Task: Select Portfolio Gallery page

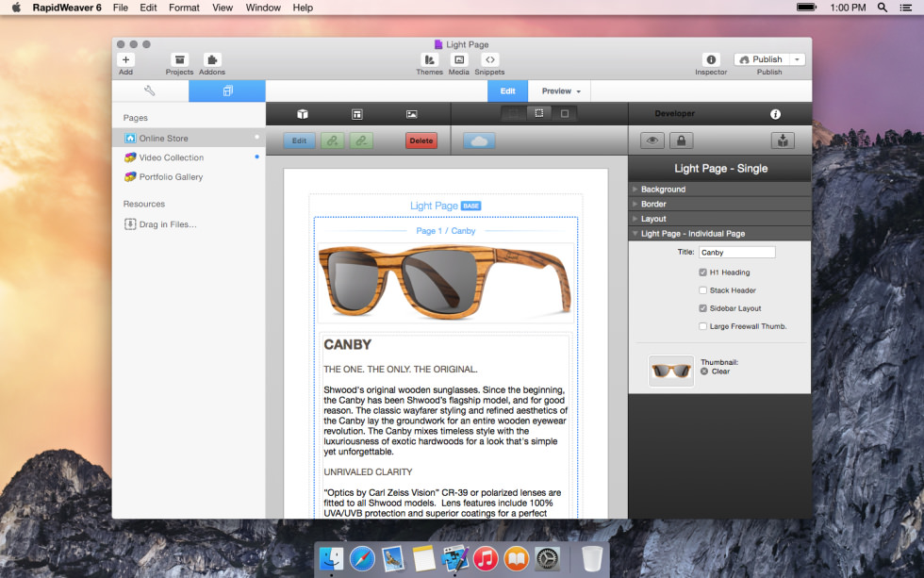Action: tap(189, 176)
